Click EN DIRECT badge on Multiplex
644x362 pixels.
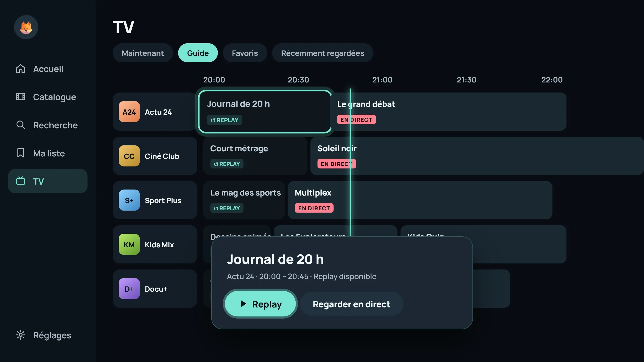tap(314, 208)
